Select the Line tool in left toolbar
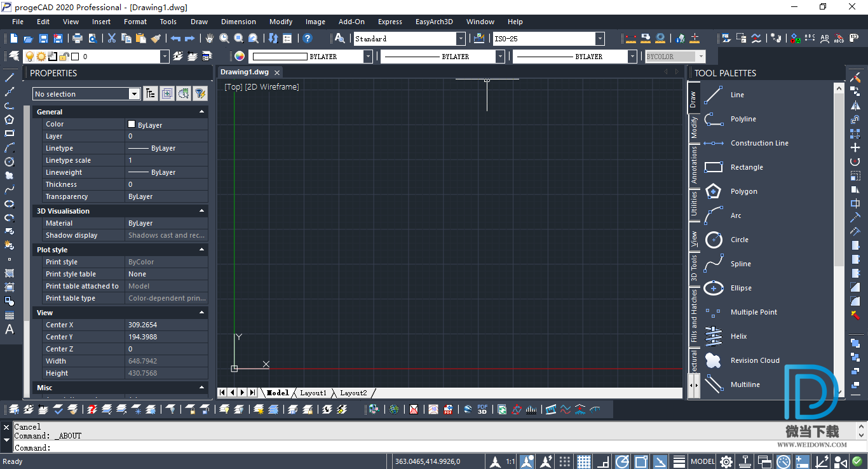Screen dimensions: 868x469 (10, 78)
